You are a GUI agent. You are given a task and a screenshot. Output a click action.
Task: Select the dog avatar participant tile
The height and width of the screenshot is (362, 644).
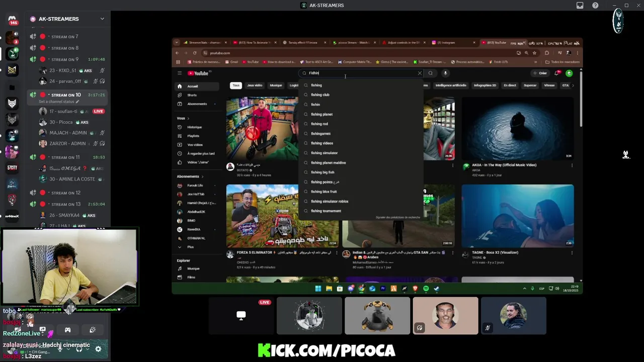[x=377, y=316]
